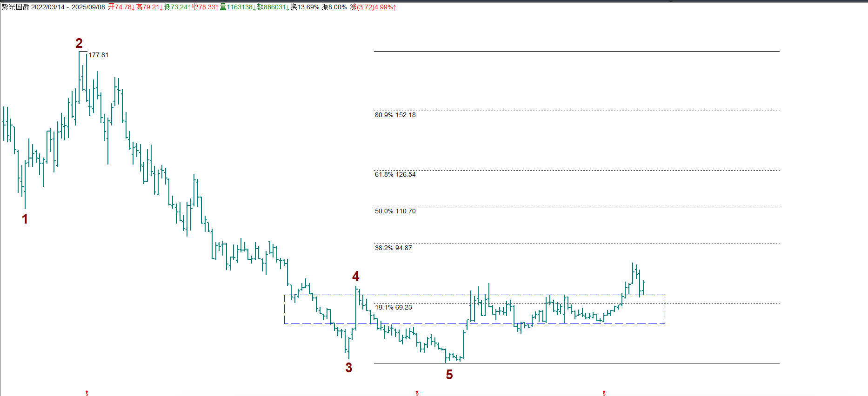Click the turnover rate 换13.69% value
Screen dimensions: 868x396
[x=305, y=7]
